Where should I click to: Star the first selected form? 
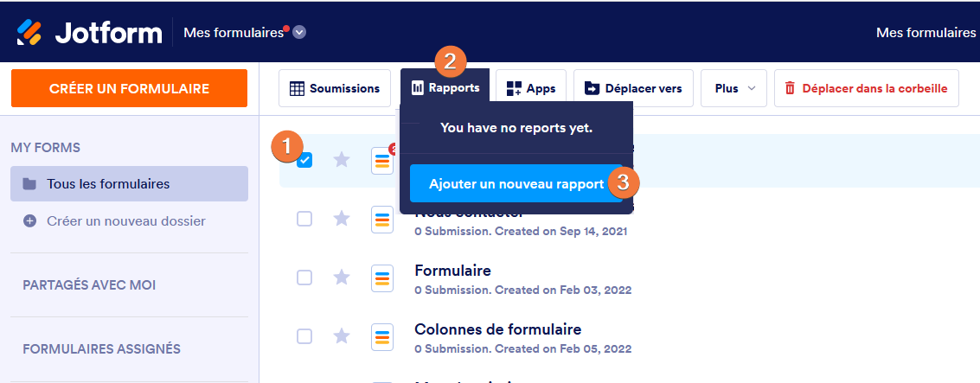pos(342,161)
